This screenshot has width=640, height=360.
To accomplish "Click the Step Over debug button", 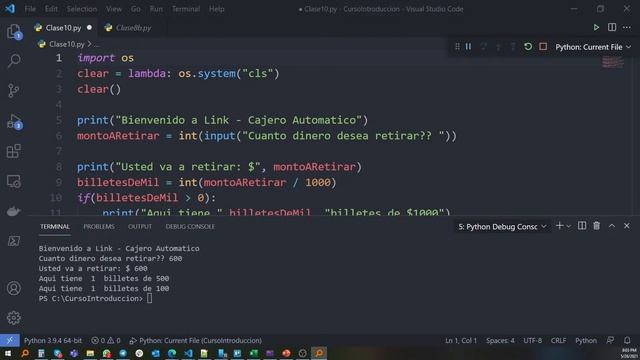I will 483,47.
